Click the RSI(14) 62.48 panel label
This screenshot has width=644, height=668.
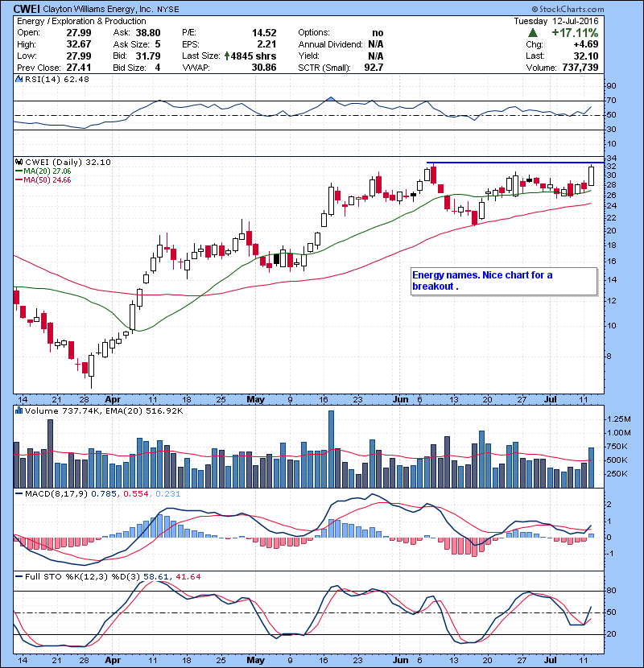pyautogui.click(x=56, y=79)
